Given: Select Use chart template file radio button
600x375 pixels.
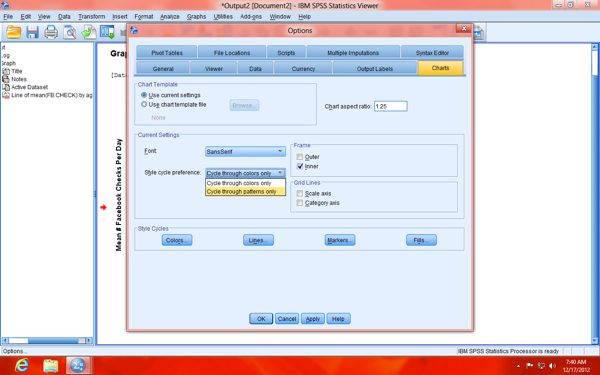Looking at the screenshot, I should pos(144,104).
